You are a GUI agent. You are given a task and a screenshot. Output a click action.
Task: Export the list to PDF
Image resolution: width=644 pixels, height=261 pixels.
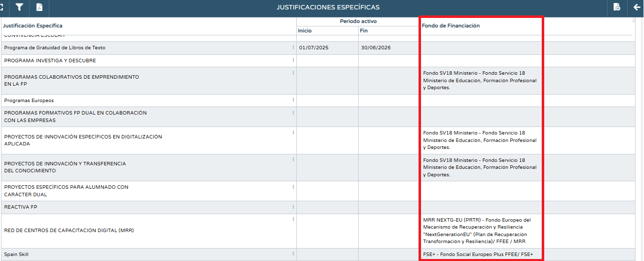39,7
